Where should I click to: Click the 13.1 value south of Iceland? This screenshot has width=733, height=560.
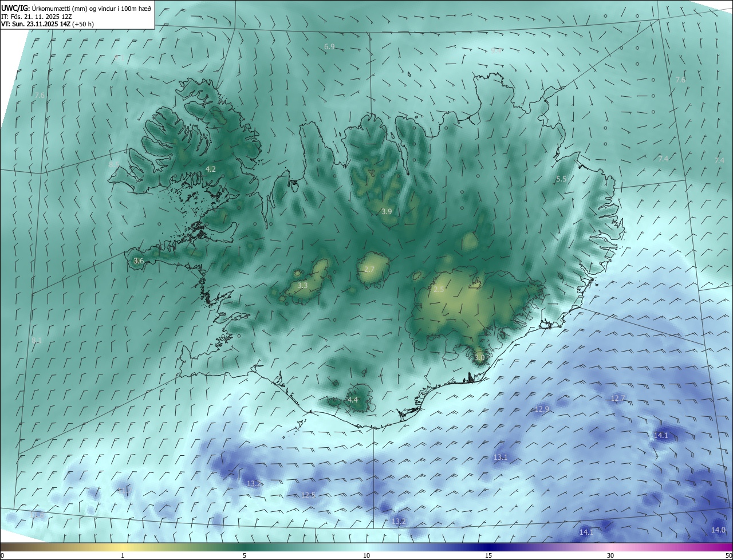tap(501, 457)
